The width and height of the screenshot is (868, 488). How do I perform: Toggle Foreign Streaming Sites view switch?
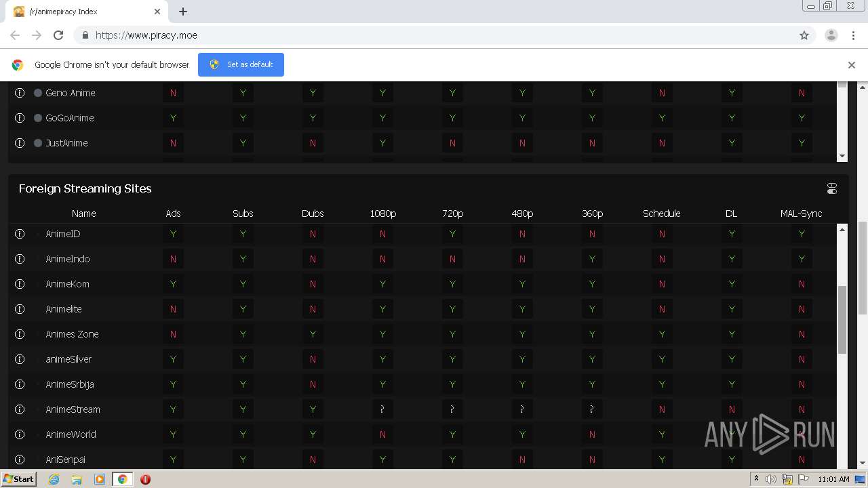832,188
